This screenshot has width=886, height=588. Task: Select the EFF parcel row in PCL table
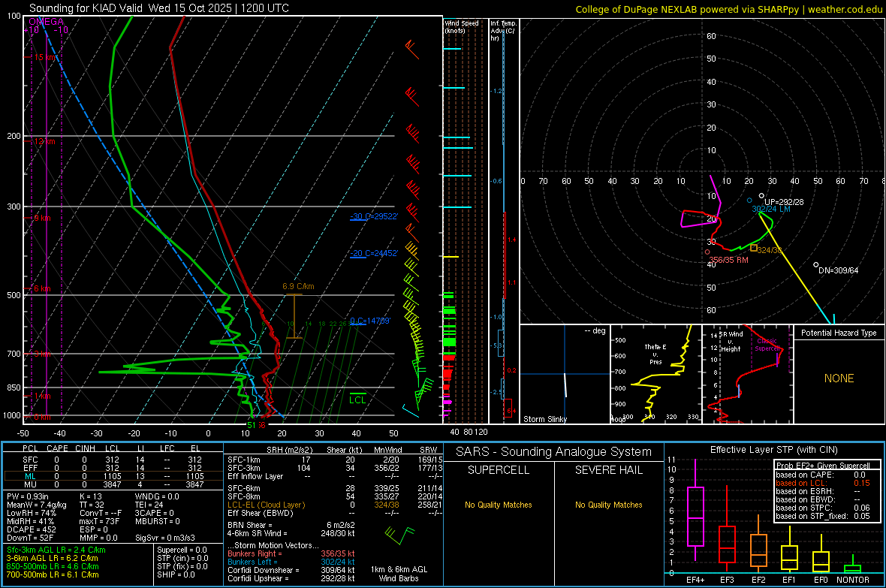[x=113, y=468]
